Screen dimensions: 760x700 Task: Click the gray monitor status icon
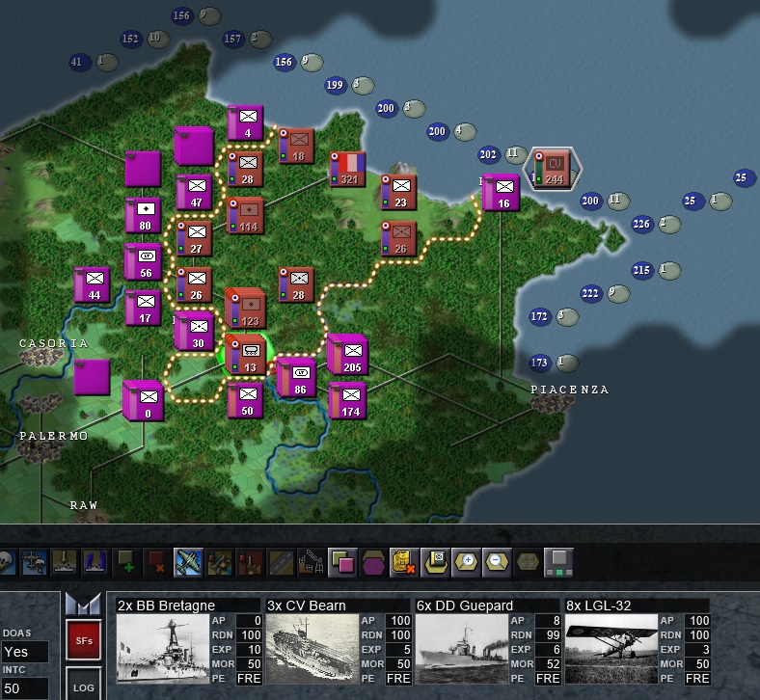pos(558,562)
